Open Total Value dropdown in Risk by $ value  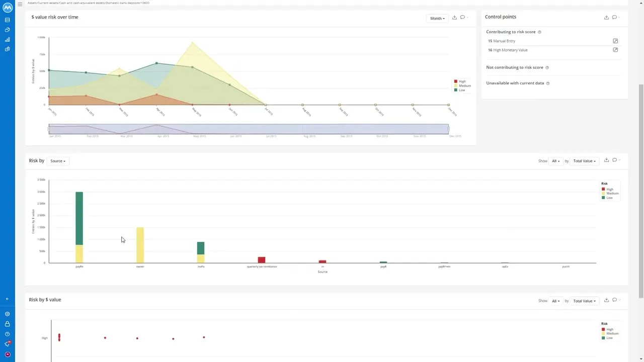(584, 301)
